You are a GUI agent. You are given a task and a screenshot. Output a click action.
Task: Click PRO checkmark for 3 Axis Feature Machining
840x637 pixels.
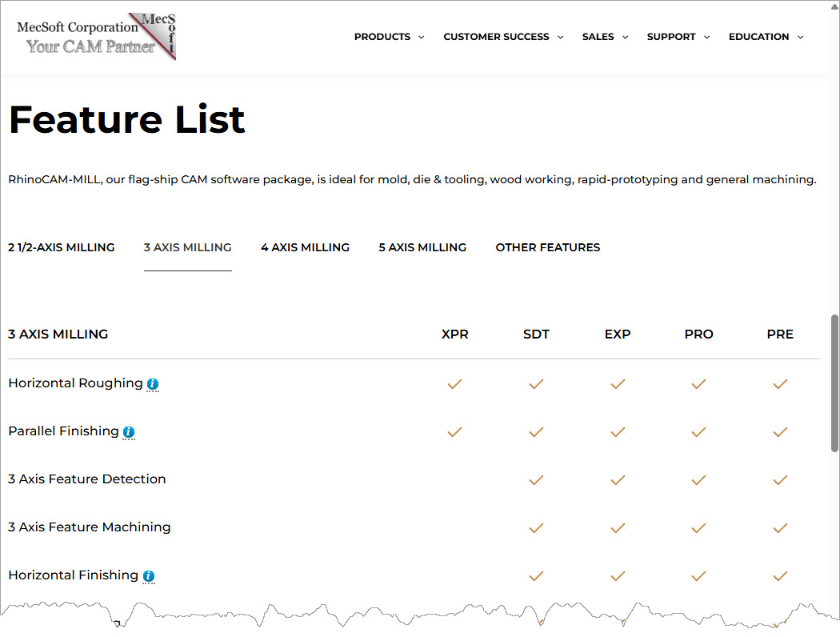point(698,528)
